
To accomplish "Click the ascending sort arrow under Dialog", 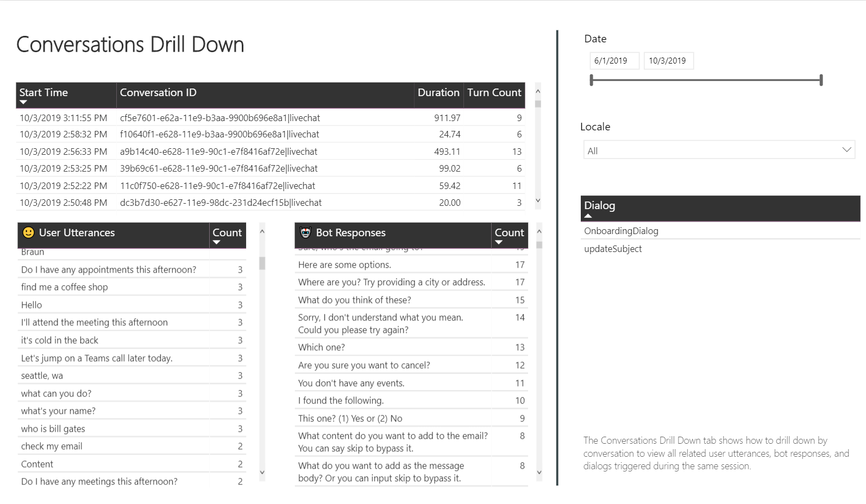I will point(588,216).
